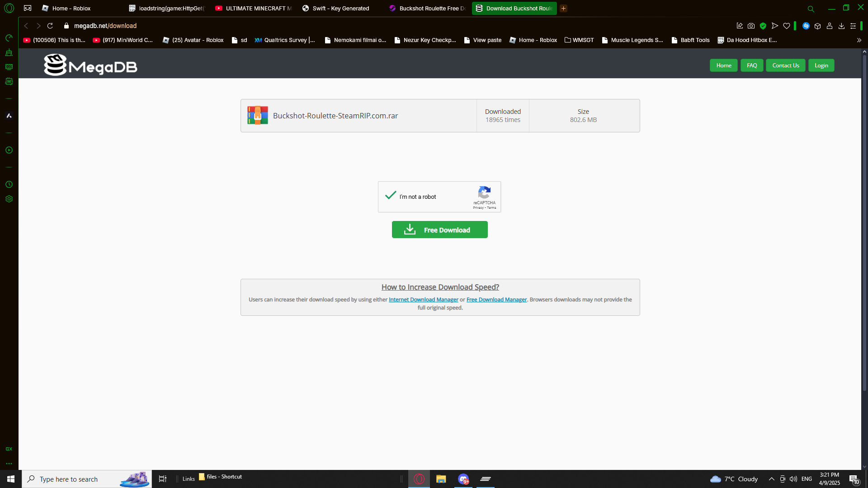Open Discord from the taskbar
868x488 pixels.
tap(463, 479)
